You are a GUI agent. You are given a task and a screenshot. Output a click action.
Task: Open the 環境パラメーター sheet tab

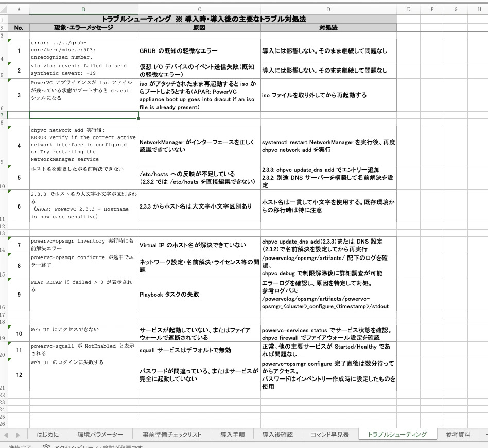[100, 434]
